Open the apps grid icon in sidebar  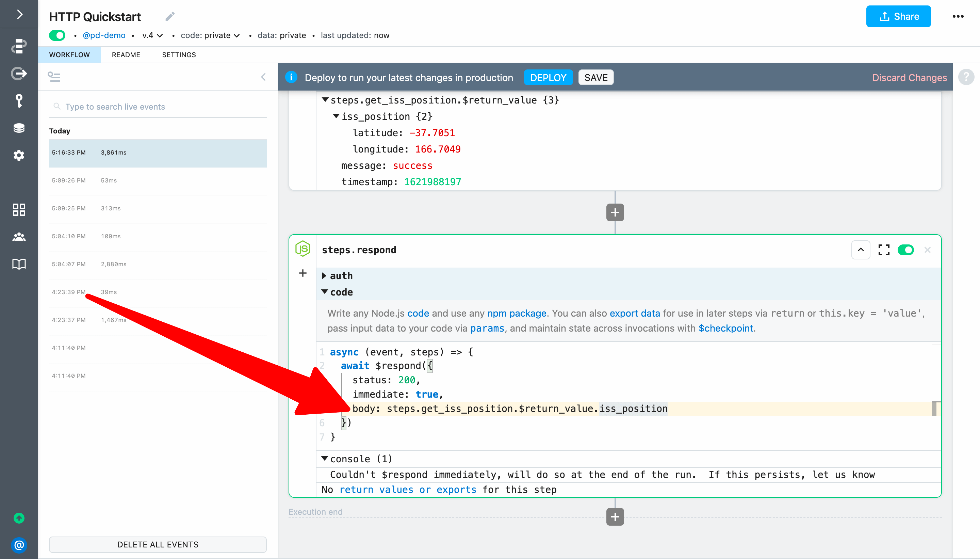tap(19, 210)
